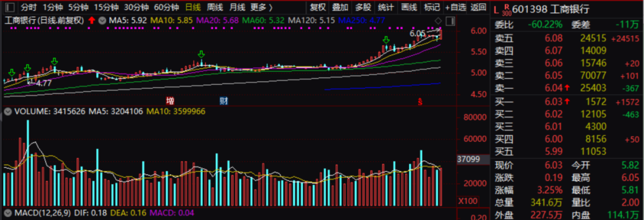Click the rightmost green down-arrow signal
Image resolution: width=644 pixels, height=220 pixels.
click(386, 40)
